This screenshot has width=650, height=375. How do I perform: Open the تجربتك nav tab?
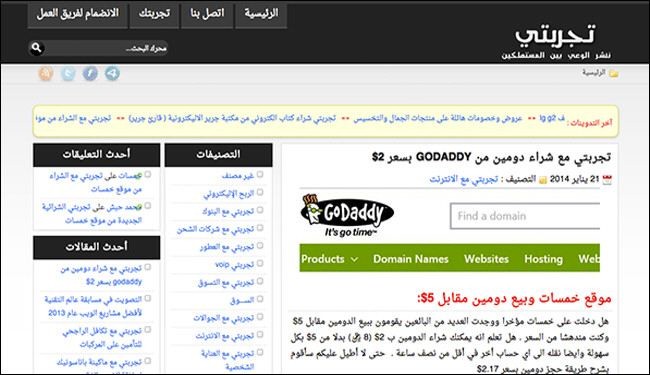(154, 15)
